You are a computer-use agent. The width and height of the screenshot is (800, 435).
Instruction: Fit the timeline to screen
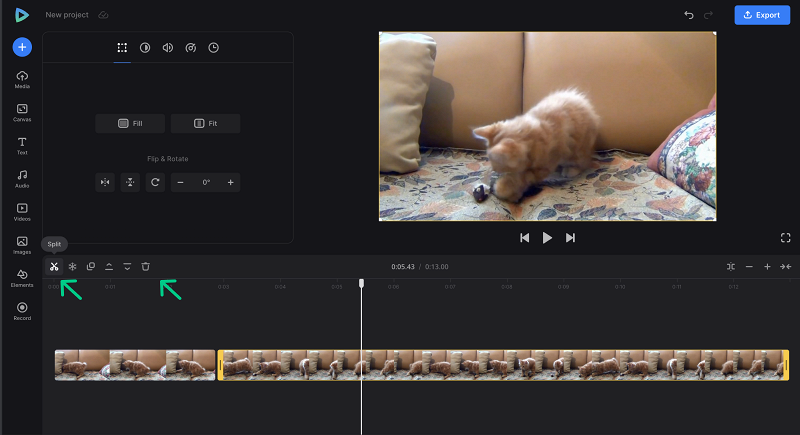pyautogui.click(x=785, y=267)
